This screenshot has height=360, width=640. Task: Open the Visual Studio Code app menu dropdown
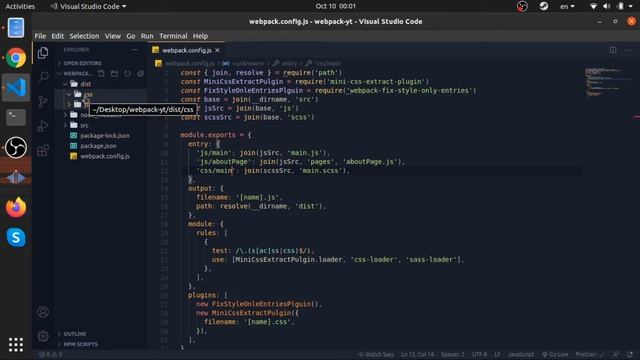pyautogui.click(x=88, y=7)
